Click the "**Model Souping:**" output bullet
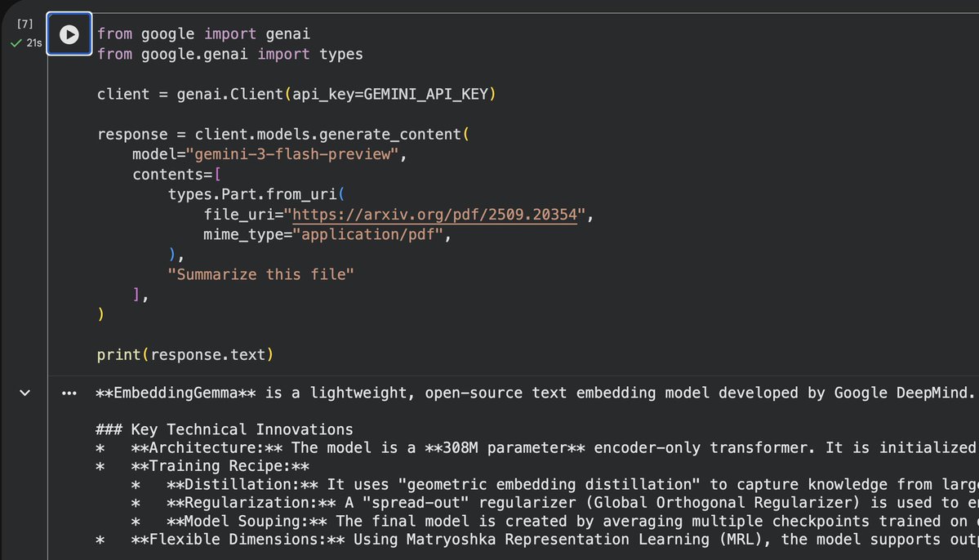 point(247,522)
